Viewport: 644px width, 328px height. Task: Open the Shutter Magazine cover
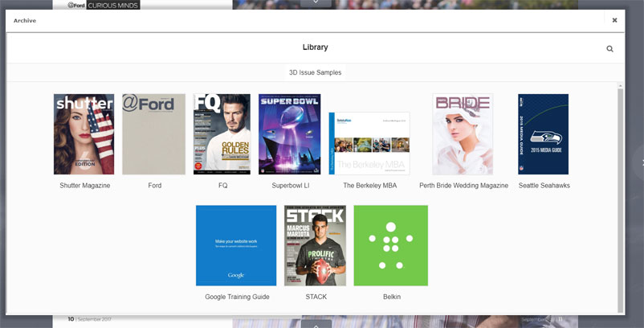[x=84, y=134]
